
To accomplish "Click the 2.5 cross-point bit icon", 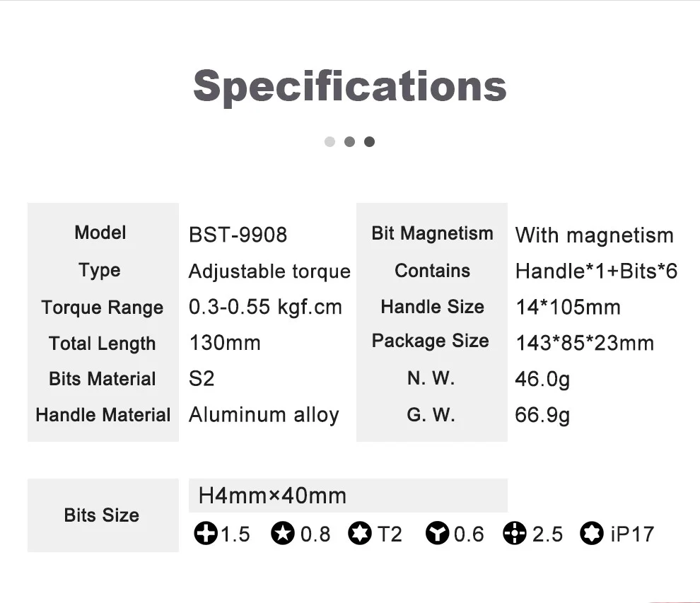I will pos(515,534).
